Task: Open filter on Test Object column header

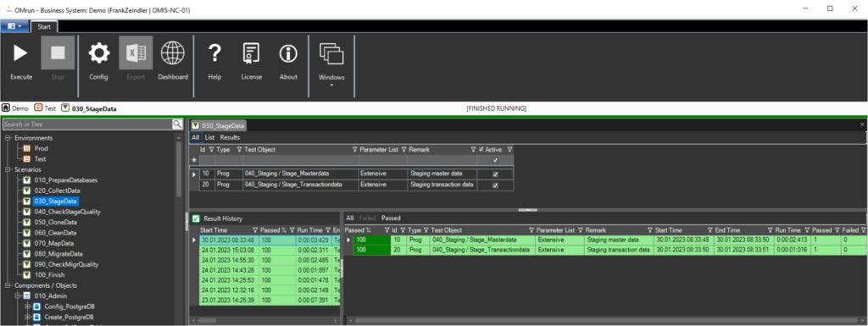Action: click(x=355, y=150)
